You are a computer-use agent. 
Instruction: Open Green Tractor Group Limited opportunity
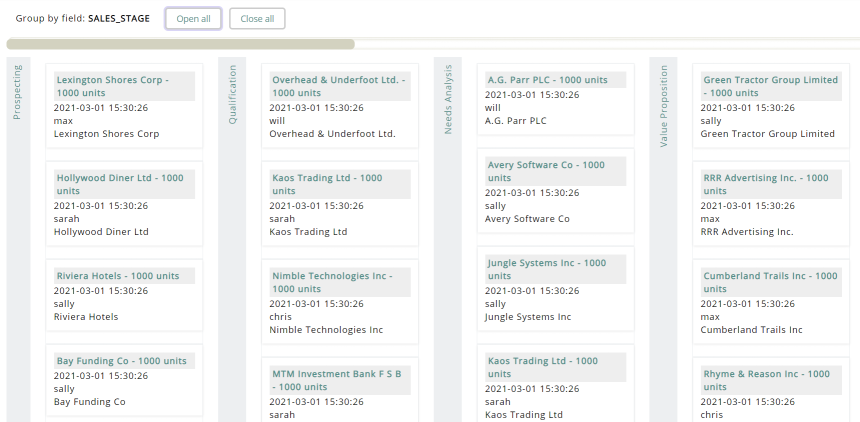[770, 80]
